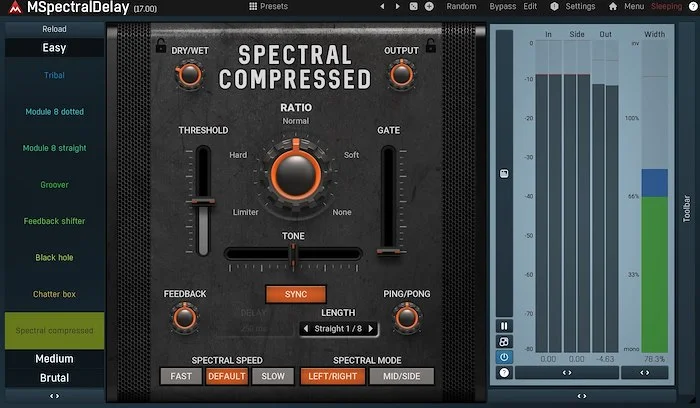
Task: Click the Tone slider handle
Action: [x=293, y=255]
